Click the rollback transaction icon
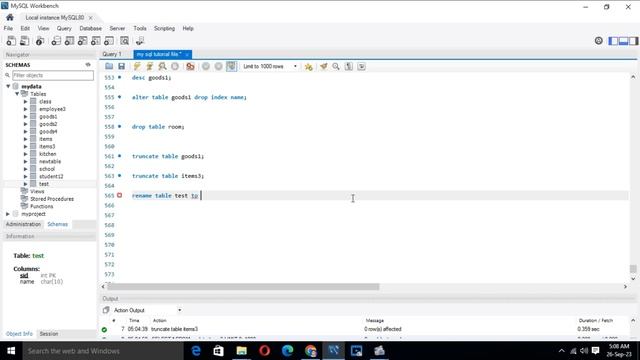Image resolution: width=640 pixels, height=360 pixels. pyautogui.click(x=218, y=66)
